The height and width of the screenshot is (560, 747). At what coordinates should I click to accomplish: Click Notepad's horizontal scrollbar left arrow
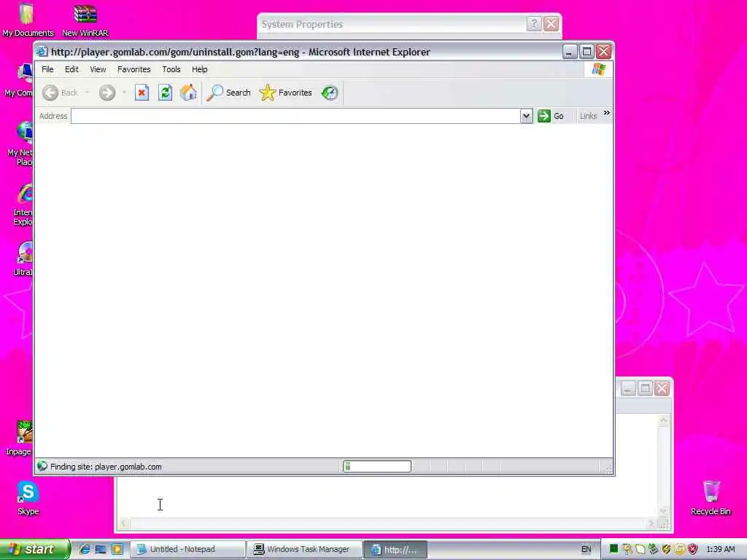pyautogui.click(x=123, y=524)
